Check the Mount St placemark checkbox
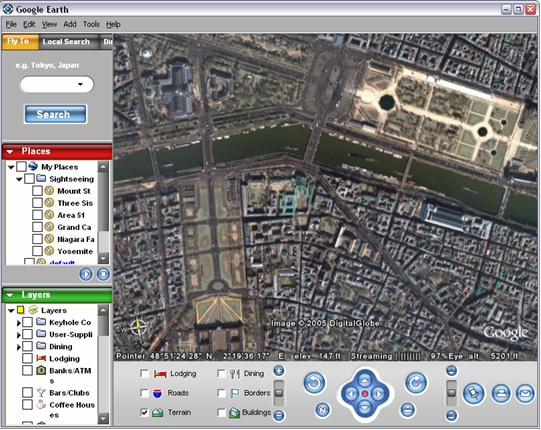Viewport: 541px width, 430px height. (37, 191)
